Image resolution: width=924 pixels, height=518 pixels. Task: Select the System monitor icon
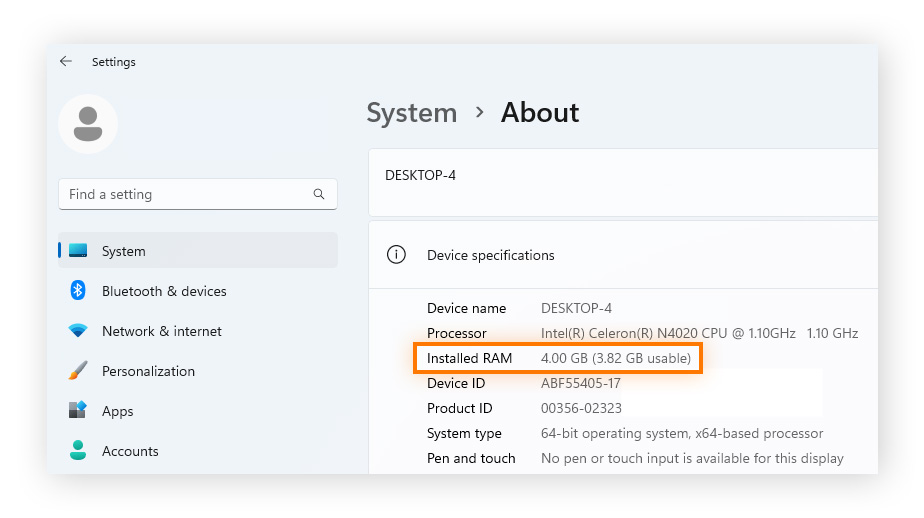click(x=78, y=250)
